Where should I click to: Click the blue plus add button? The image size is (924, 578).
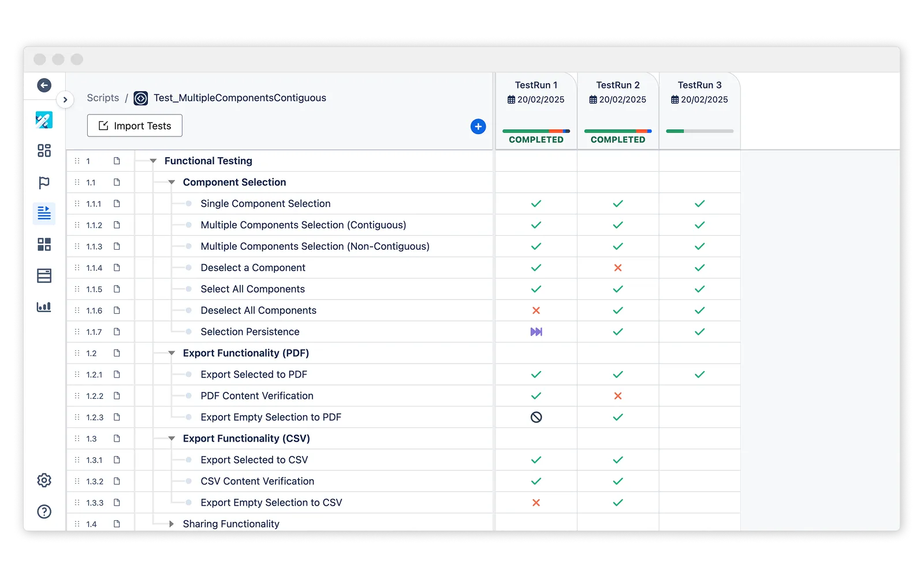pyautogui.click(x=478, y=127)
